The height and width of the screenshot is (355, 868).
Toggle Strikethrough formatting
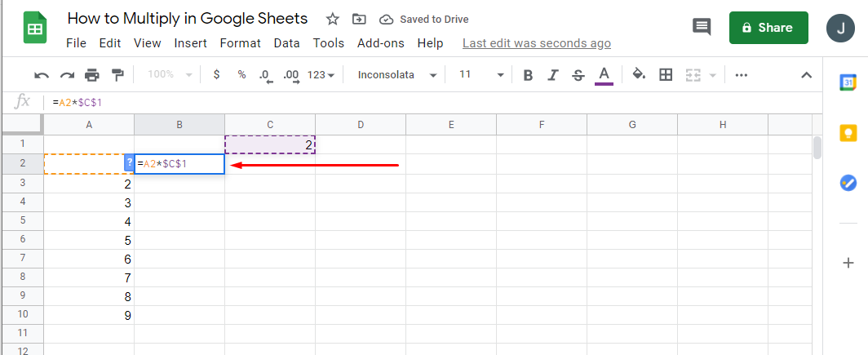click(x=578, y=75)
